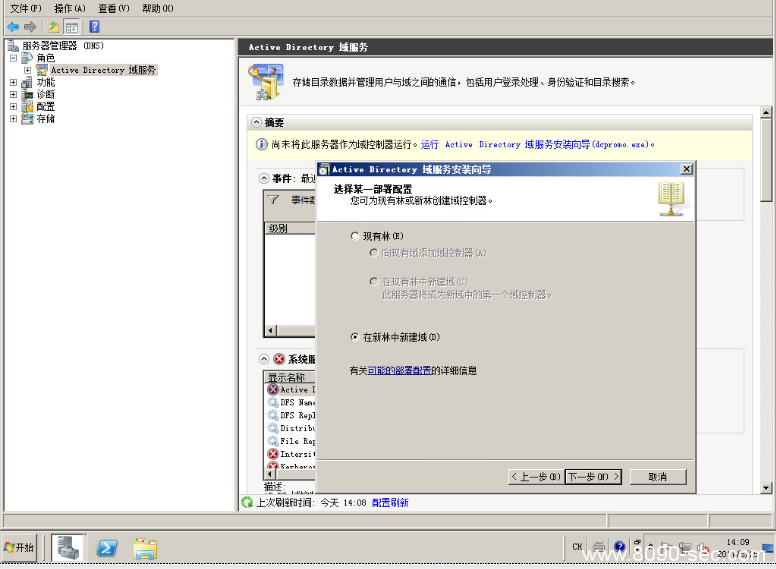
Task: Open the 查看(V) menu
Action: 114,8
